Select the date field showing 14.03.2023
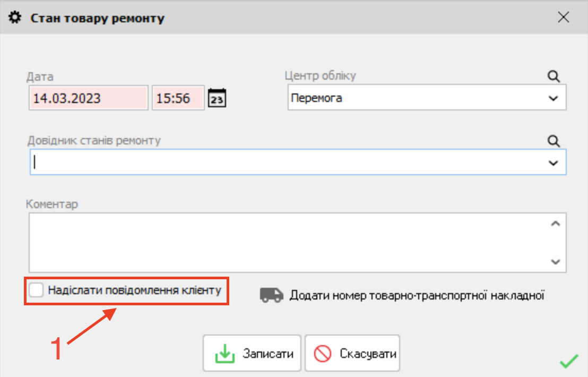Image resolution: width=588 pixels, height=377 pixels. tap(88, 98)
